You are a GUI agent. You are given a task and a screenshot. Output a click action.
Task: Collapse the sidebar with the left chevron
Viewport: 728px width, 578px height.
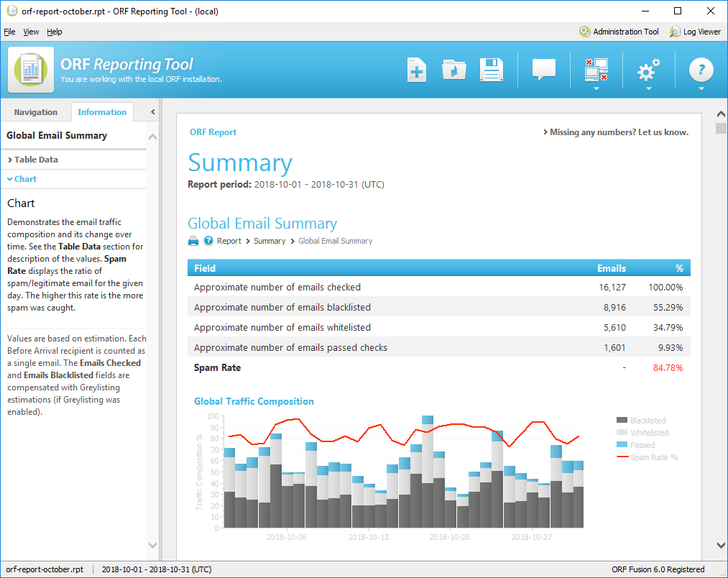151,112
